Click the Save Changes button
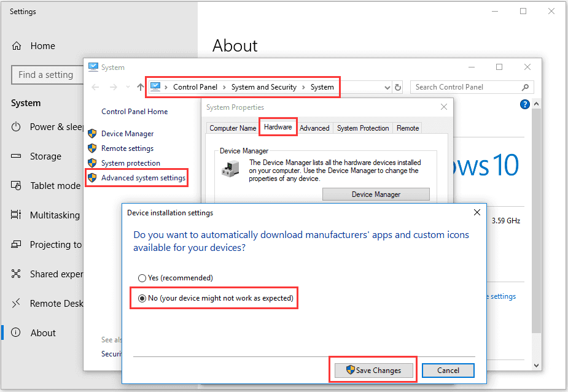The width and height of the screenshot is (568, 392). pyautogui.click(x=373, y=370)
